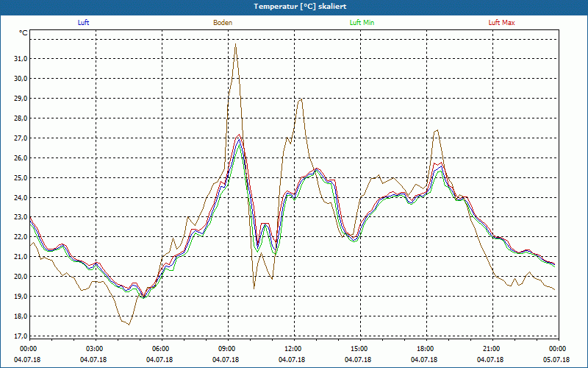Click the '18:00' time axis label

click(426, 349)
